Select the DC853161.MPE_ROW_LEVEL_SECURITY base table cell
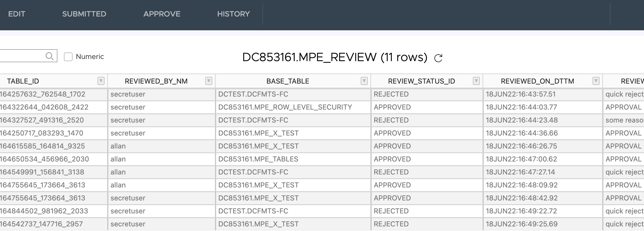 coord(285,107)
